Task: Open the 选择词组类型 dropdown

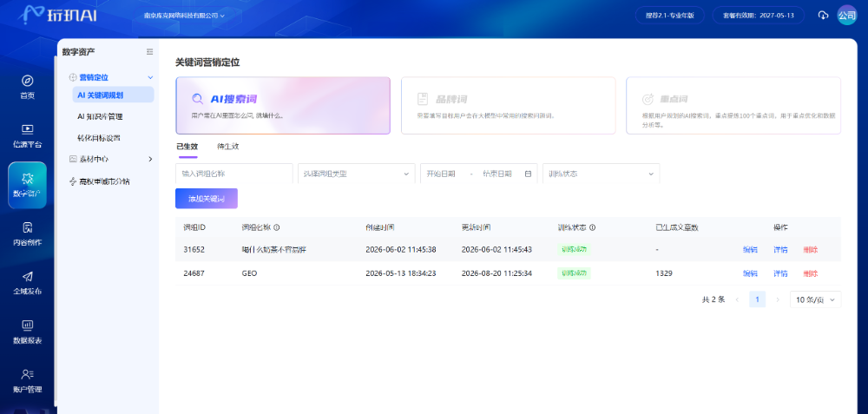Action: click(357, 174)
